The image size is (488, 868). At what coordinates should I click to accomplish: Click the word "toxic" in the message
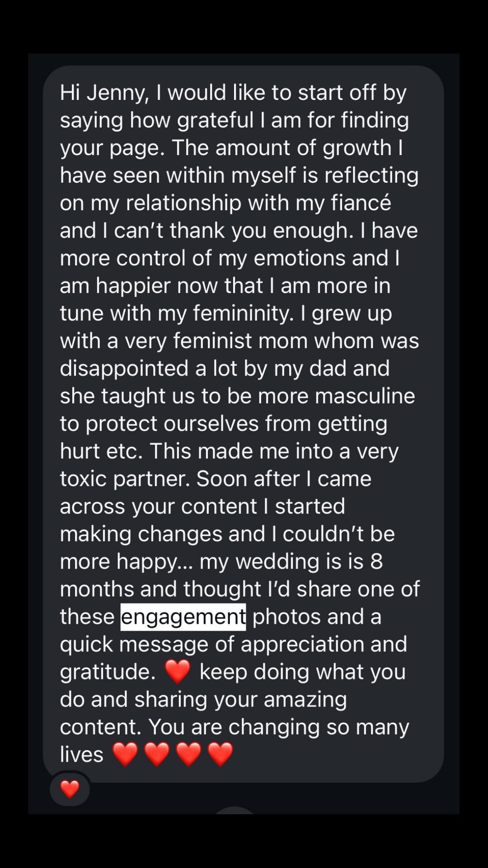pyautogui.click(x=83, y=479)
